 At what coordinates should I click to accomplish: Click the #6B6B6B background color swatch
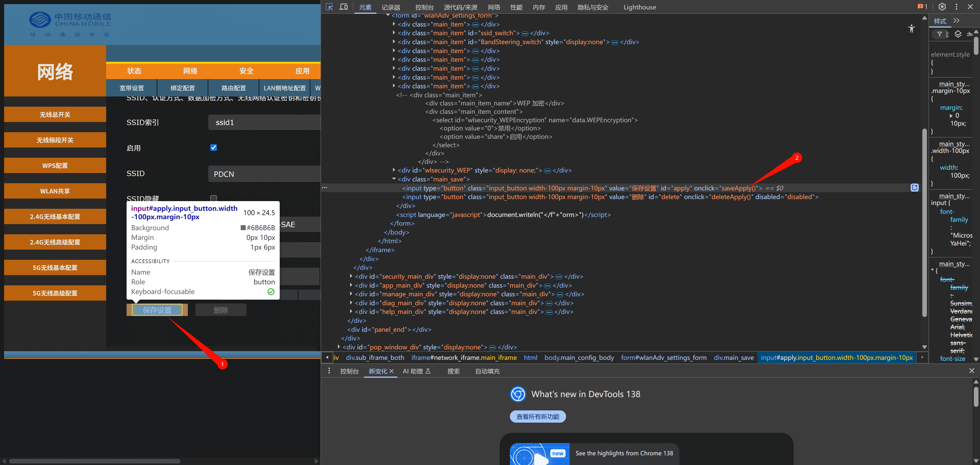pyautogui.click(x=243, y=228)
